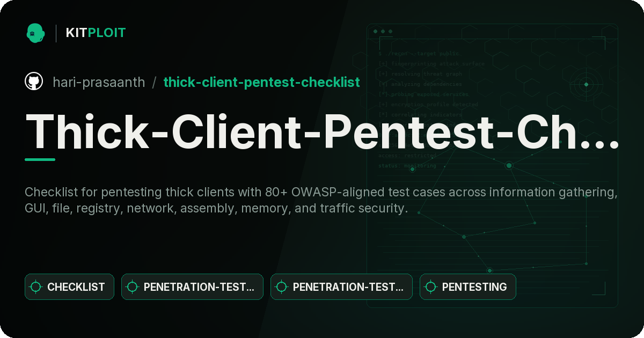Click the three dots in terminal title bar

pos(383,32)
